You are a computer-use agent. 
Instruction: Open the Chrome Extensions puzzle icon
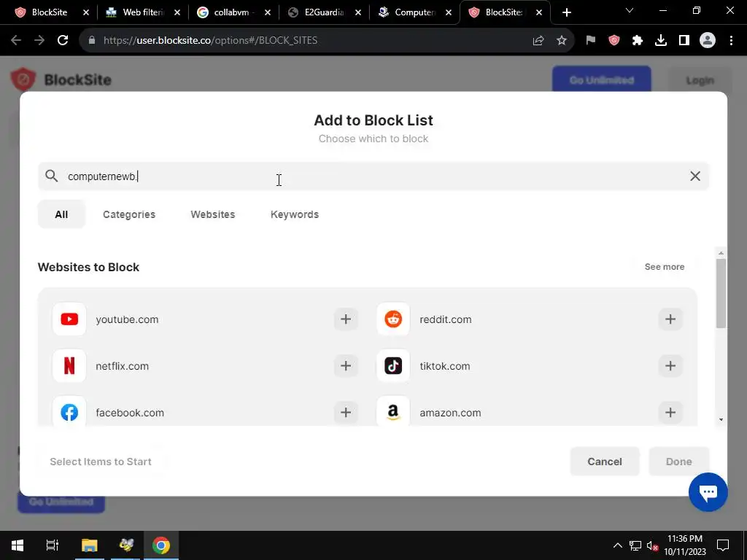point(638,41)
